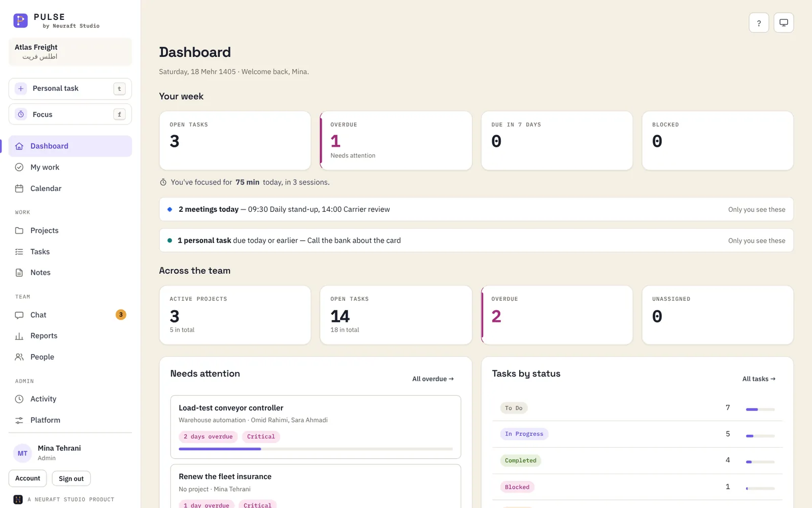Create a new Personal task
Image resolution: width=812 pixels, height=508 pixels.
[x=70, y=88]
